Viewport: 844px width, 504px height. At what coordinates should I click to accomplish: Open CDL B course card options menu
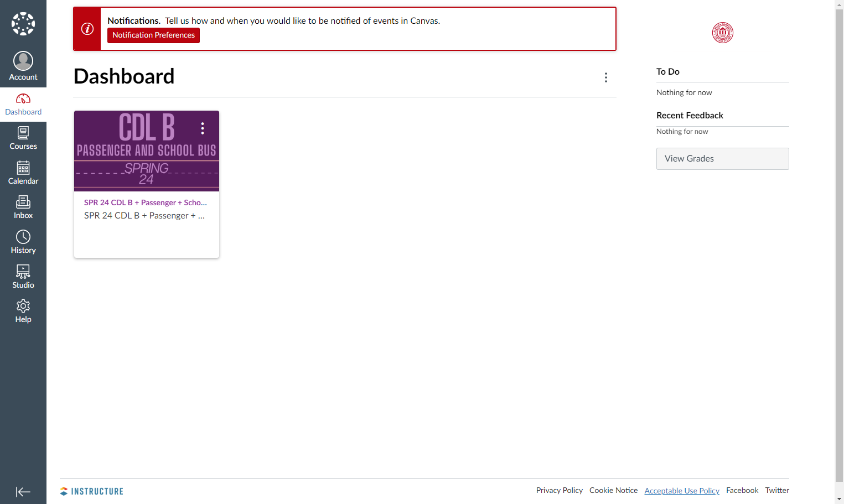[x=203, y=128]
